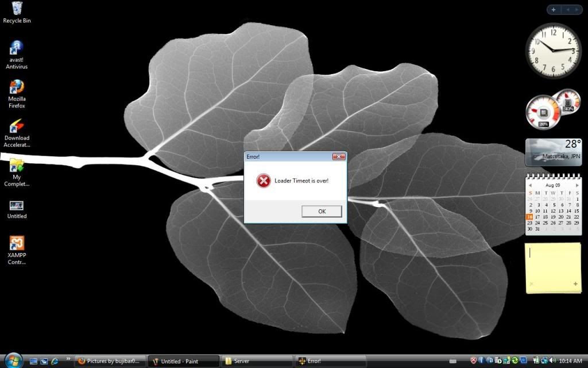Open the Download Accelerator shortcut
Viewport: 588px width, 368px height.
[x=17, y=126]
